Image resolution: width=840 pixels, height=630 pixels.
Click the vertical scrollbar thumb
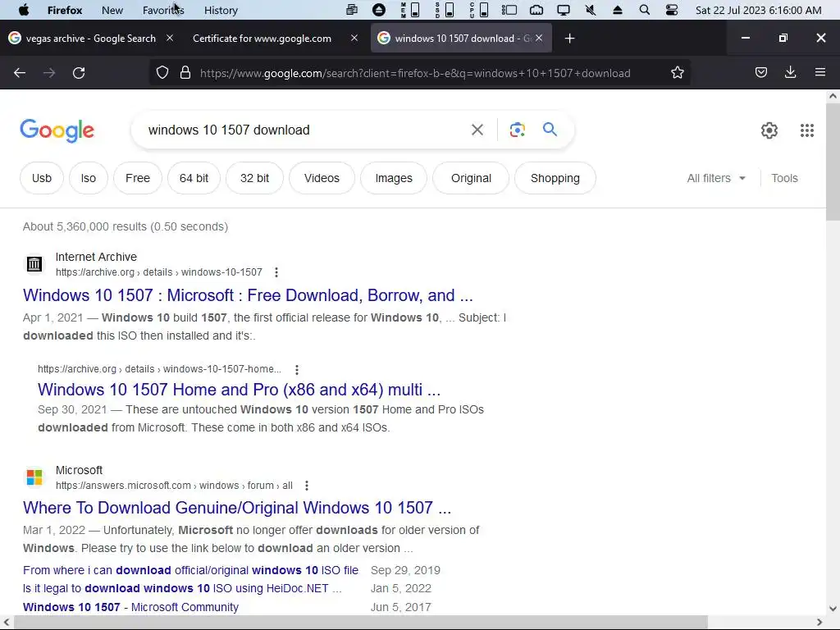click(833, 162)
